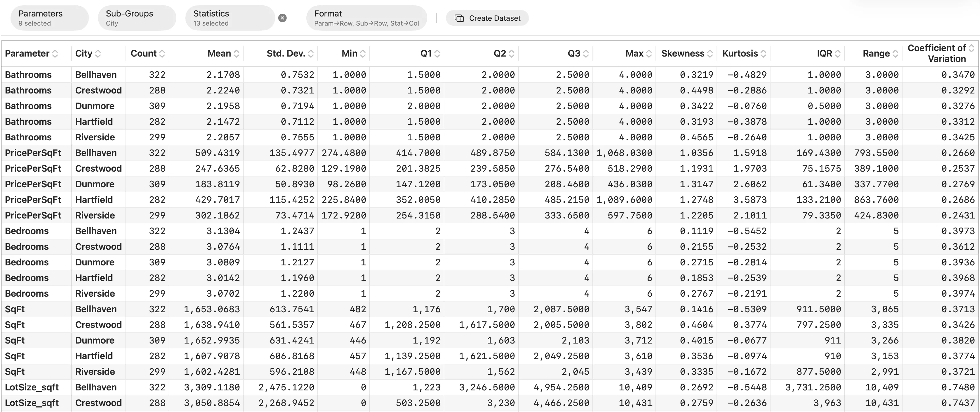980x412 pixels.
Task: Click the mean value 509.4319
Action: pos(217,153)
